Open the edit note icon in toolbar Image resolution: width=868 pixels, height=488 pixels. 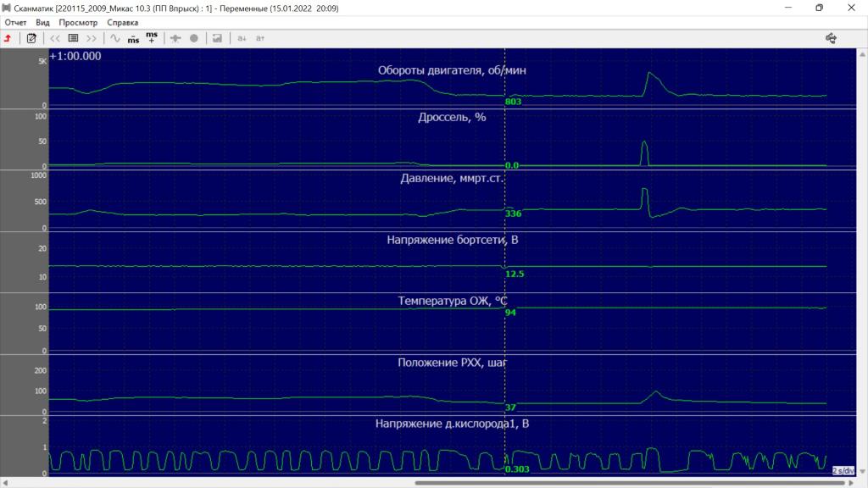tap(31, 38)
